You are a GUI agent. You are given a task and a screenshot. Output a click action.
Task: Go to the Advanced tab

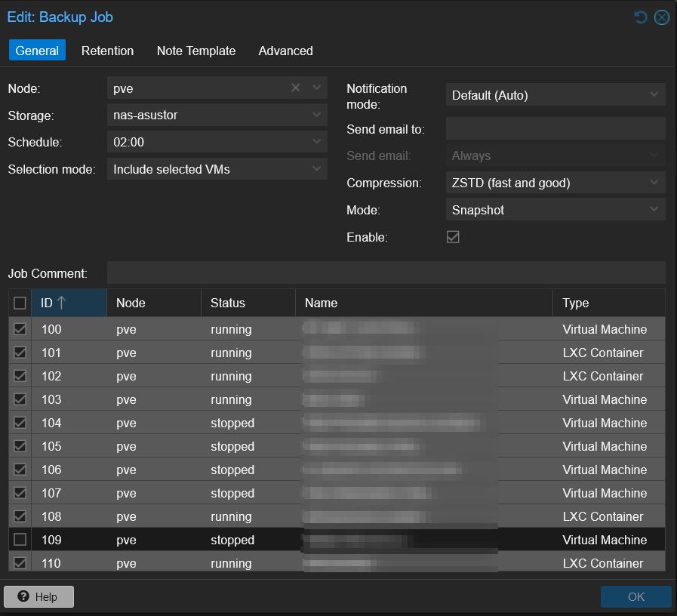pyautogui.click(x=285, y=51)
